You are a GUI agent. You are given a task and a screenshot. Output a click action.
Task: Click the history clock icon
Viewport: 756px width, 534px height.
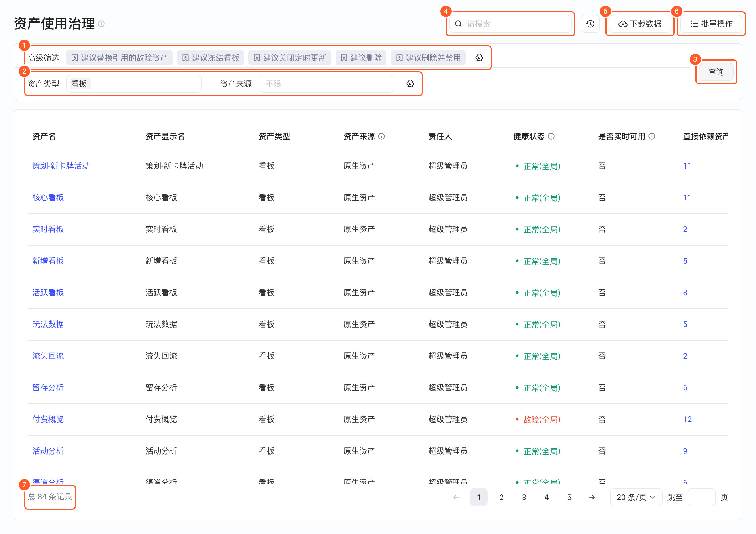click(590, 24)
